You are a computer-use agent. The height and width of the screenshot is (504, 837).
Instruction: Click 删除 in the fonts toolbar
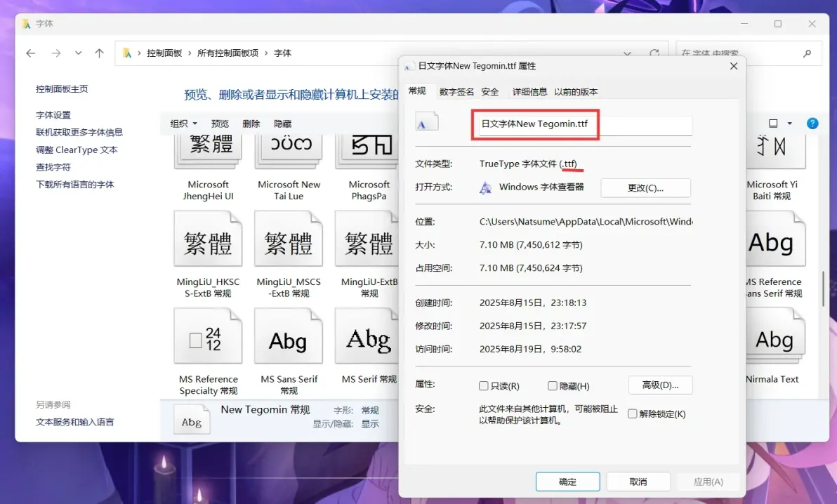click(251, 124)
